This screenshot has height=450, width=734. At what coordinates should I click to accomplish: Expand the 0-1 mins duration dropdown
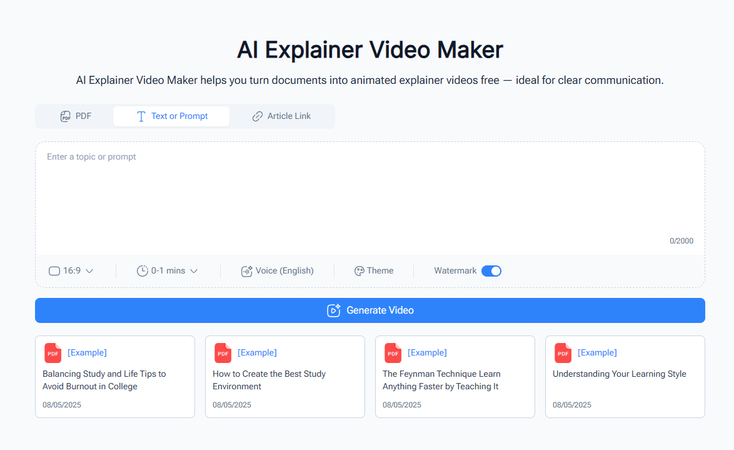167,271
